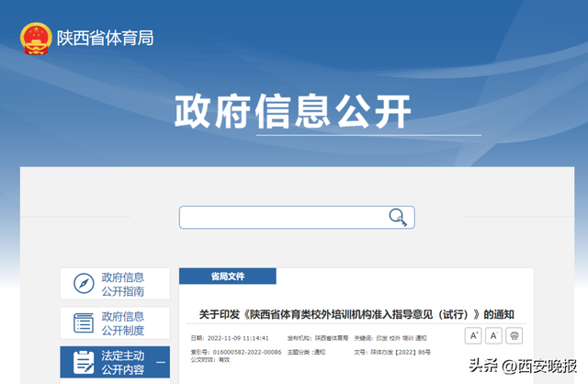Click the 发布机构 陕西省体育局 metadata text
Image resolution: width=588 pixels, height=384 pixels.
coord(318,338)
